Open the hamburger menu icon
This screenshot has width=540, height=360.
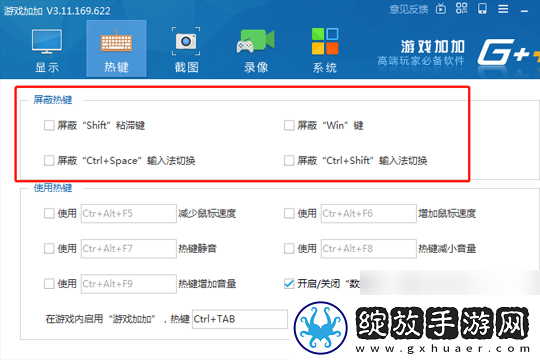click(503, 9)
